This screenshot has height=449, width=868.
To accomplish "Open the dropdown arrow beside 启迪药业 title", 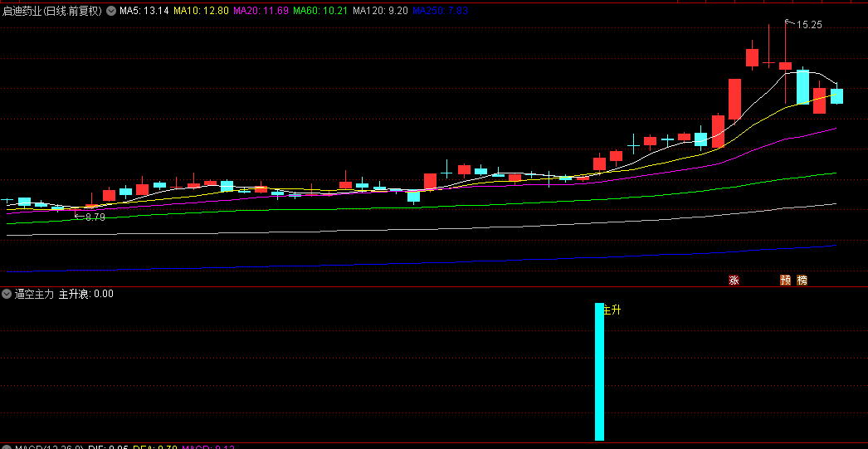I will pyautogui.click(x=110, y=11).
